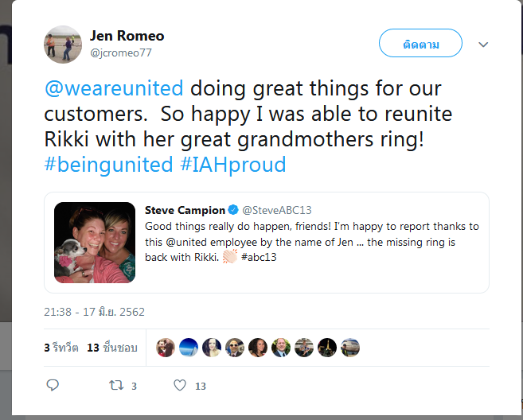Open the Steve Campion quoted tweet name
Screen dimensions: 523x420
(185, 210)
